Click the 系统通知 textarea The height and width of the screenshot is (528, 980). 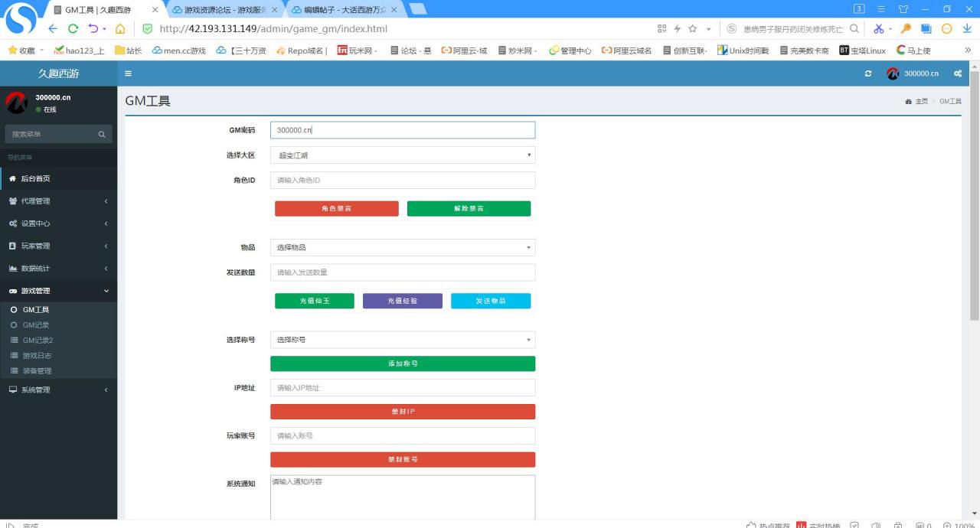point(403,497)
